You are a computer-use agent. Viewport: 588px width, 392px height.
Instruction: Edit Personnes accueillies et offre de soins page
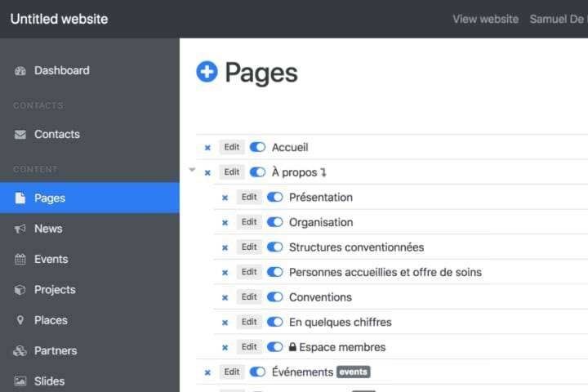(x=249, y=272)
